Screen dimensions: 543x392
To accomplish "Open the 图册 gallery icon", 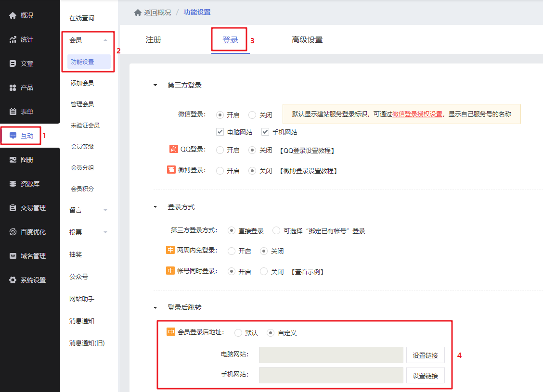I will (x=13, y=160).
